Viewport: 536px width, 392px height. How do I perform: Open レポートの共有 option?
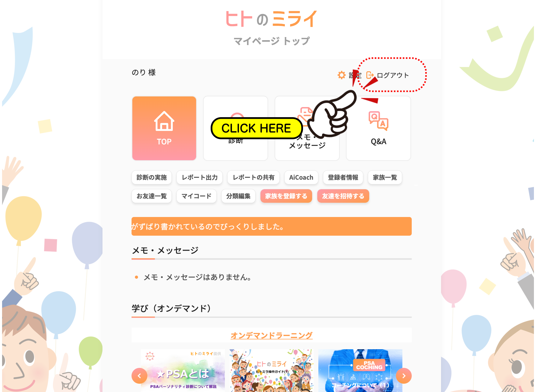[x=253, y=177]
